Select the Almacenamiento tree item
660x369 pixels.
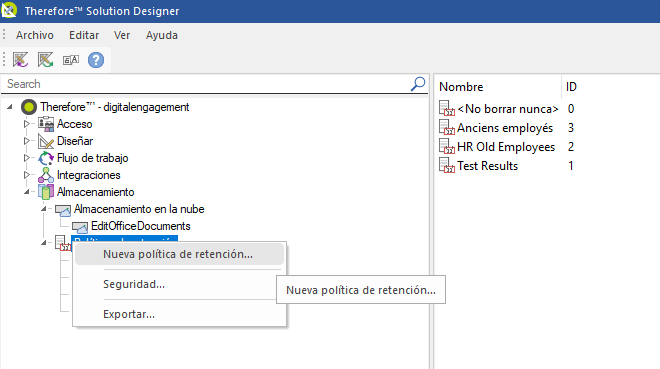pos(96,192)
